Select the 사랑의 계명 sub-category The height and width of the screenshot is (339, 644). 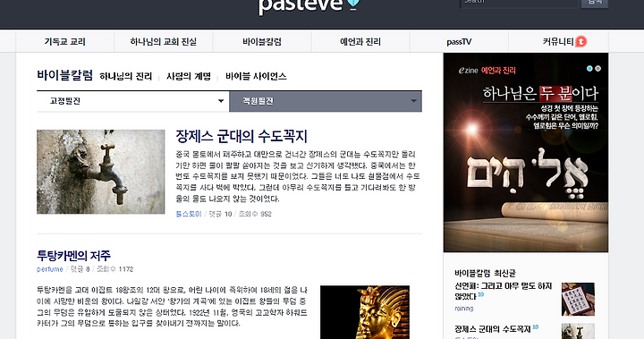point(189,76)
